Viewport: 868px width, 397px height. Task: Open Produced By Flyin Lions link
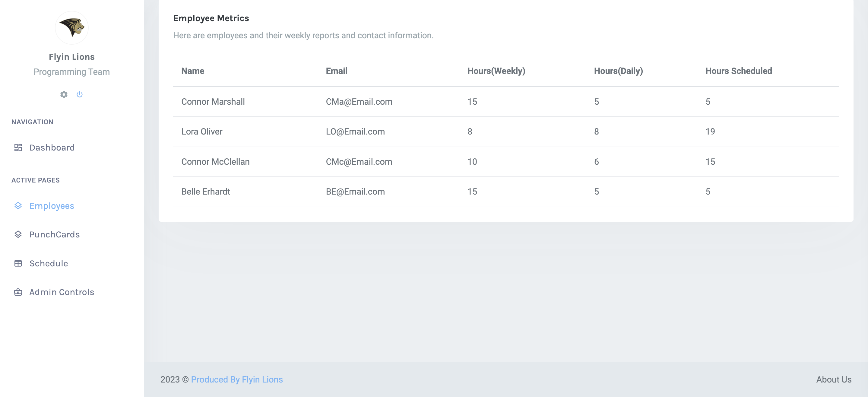point(236,380)
